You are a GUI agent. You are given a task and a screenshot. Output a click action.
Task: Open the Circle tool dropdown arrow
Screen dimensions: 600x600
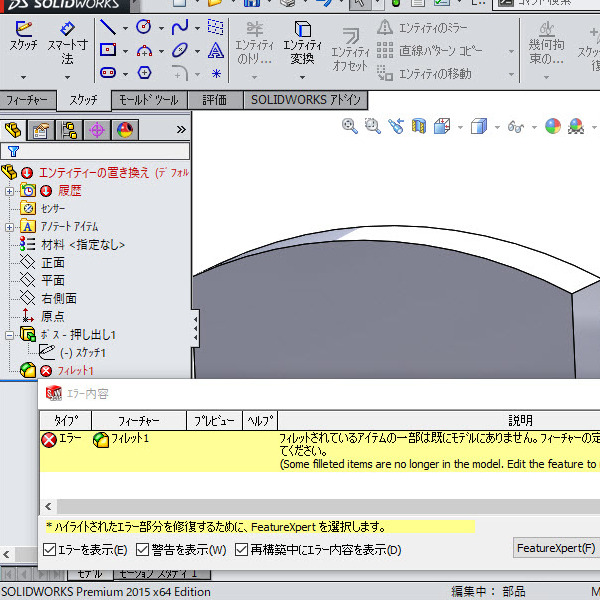click(x=161, y=28)
